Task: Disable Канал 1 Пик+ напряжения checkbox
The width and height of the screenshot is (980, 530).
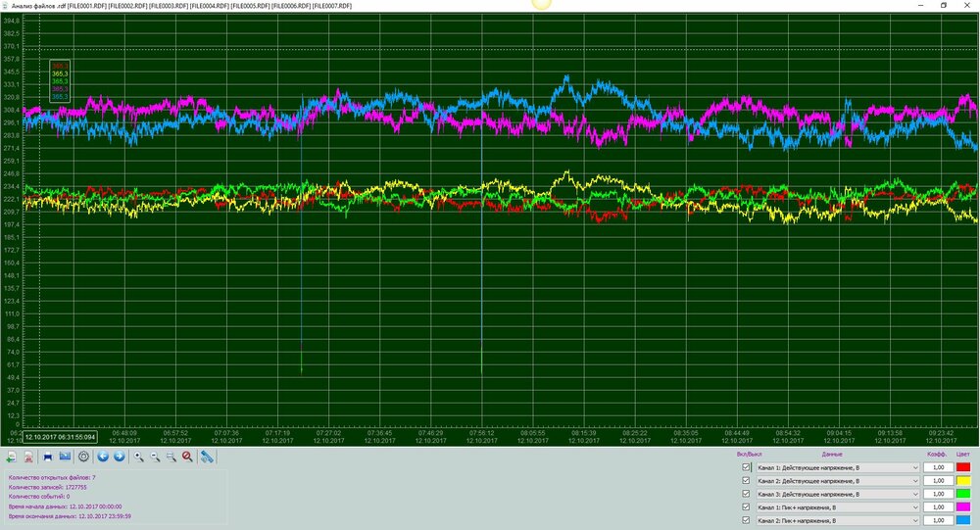Action: (746, 506)
